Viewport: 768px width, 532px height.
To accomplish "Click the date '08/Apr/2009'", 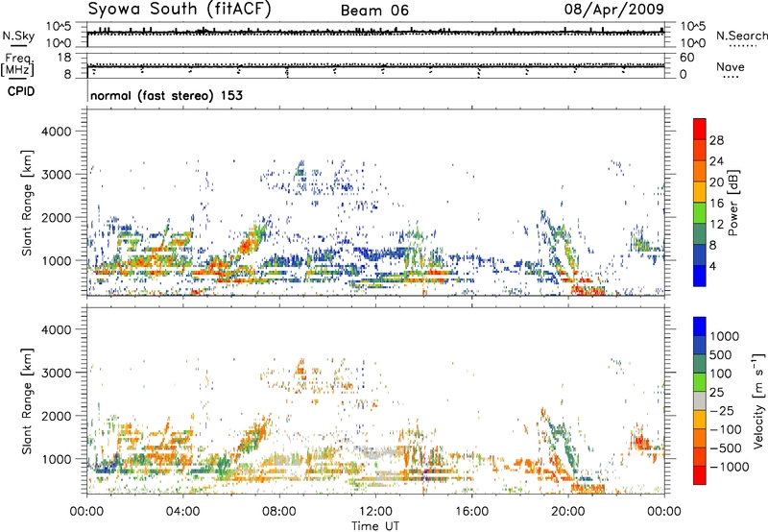I will pos(613,10).
